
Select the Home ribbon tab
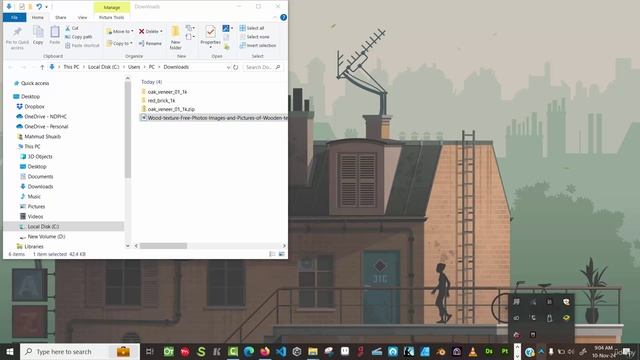[38, 18]
